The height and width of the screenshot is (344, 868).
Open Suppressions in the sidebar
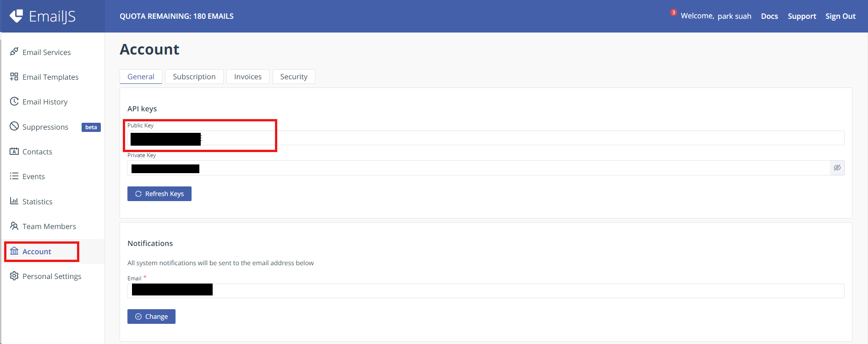pyautogui.click(x=45, y=127)
